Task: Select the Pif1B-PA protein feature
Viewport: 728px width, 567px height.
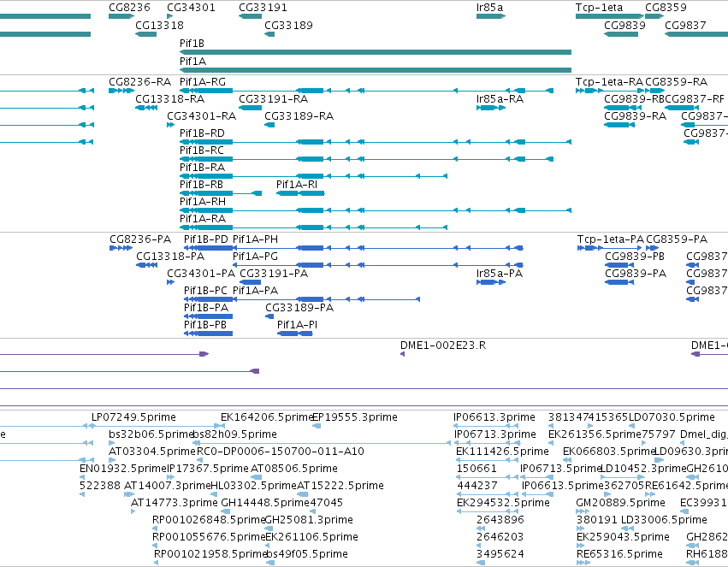Action: point(208,317)
